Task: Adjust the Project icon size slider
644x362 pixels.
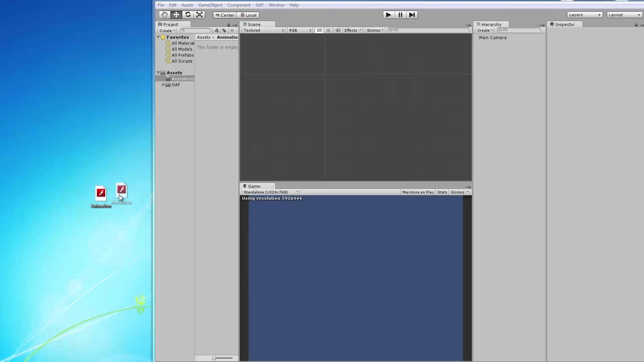Action: [x=222, y=358]
